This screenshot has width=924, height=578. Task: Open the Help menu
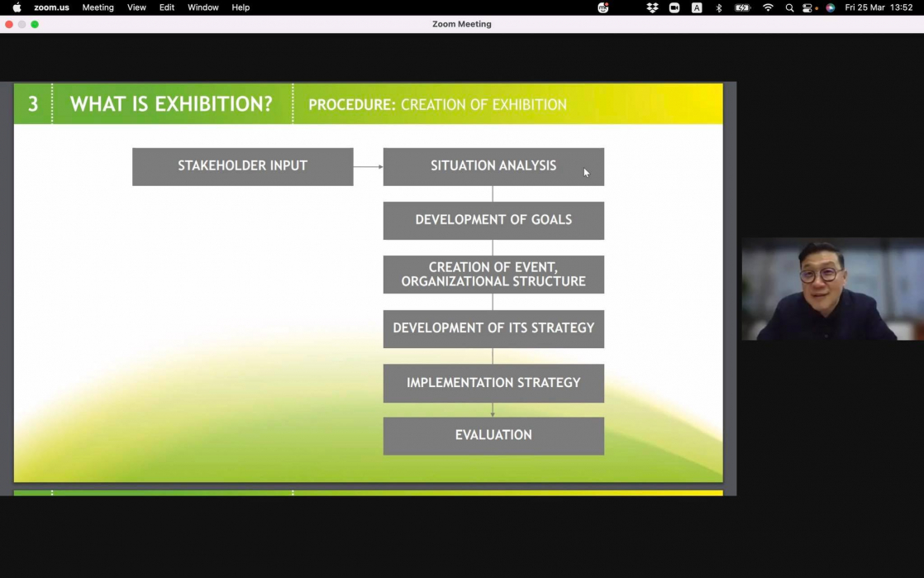tap(241, 7)
